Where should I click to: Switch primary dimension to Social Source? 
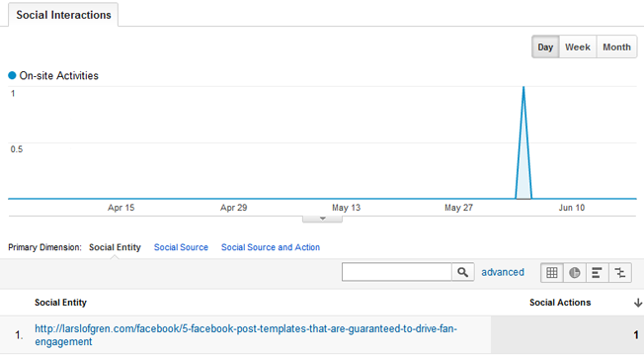pyautogui.click(x=181, y=247)
